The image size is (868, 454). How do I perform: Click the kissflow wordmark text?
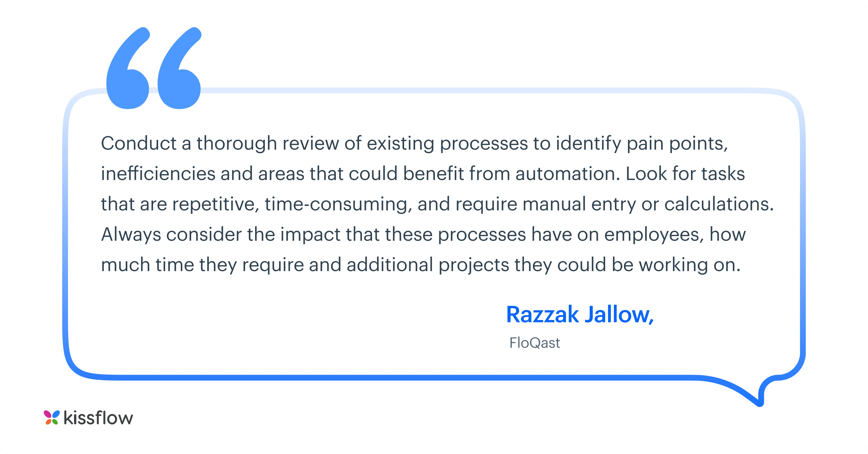coord(98,418)
